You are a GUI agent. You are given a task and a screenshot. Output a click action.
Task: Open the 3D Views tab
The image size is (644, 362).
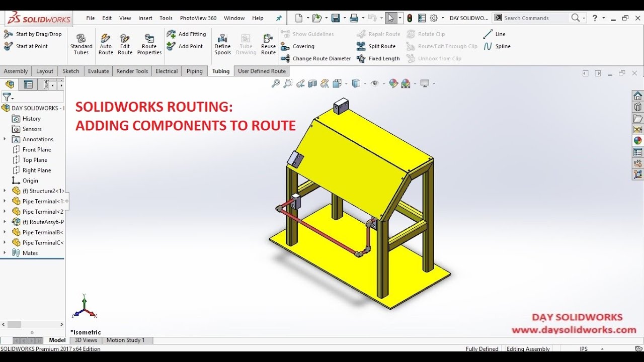coord(86,340)
